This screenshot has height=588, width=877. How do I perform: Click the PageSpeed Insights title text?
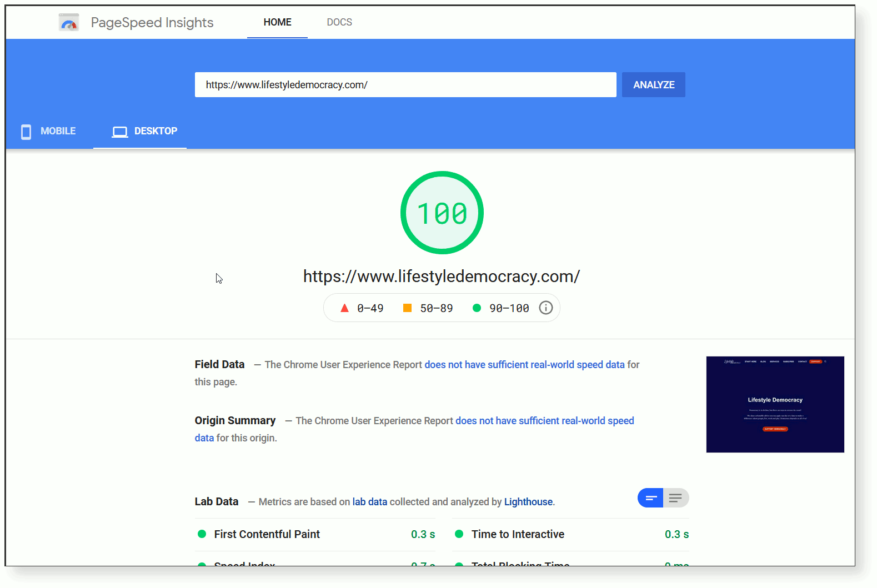tap(152, 22)
